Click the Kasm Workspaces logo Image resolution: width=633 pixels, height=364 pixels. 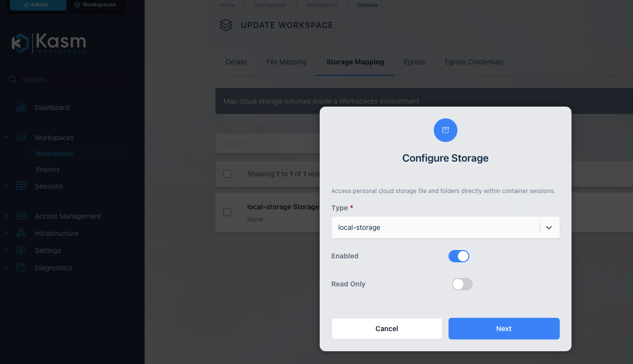click(x=49, y=43)
